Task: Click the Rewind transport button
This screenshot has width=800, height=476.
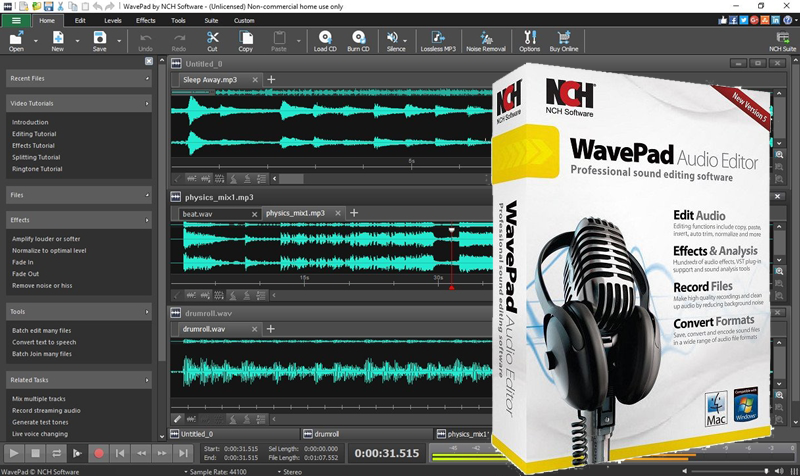Action: pyautogui.click(x=141, y=453)
